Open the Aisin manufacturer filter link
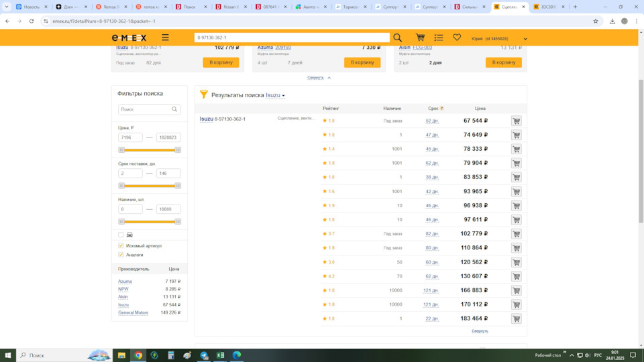644x362 pixels. pos(123,297)
